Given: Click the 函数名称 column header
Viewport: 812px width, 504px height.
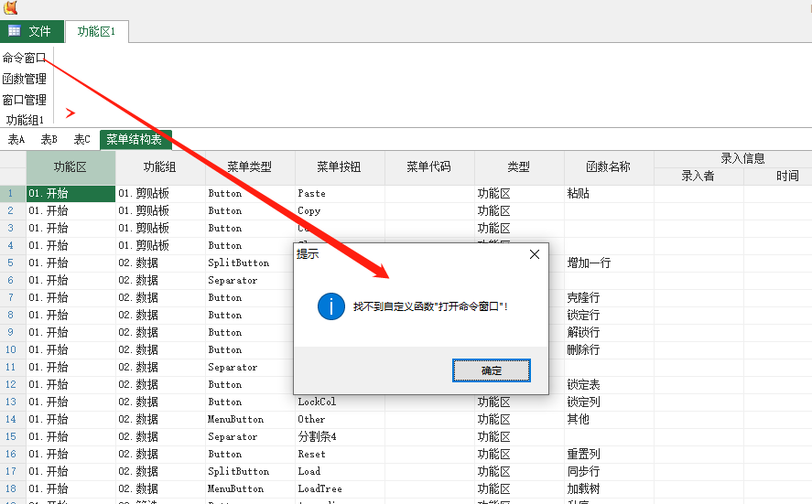Looking at the screenshot, I should 609,166.
